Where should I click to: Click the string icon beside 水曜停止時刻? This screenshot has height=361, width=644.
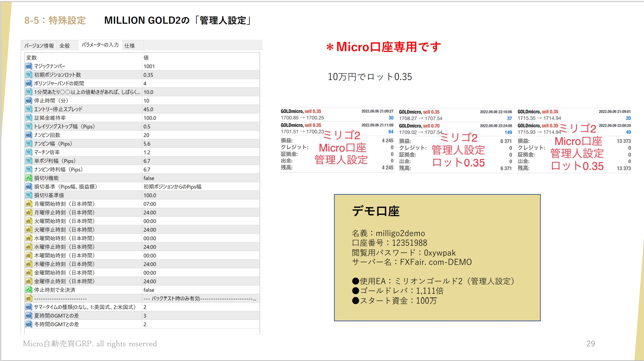click(28, 247)
